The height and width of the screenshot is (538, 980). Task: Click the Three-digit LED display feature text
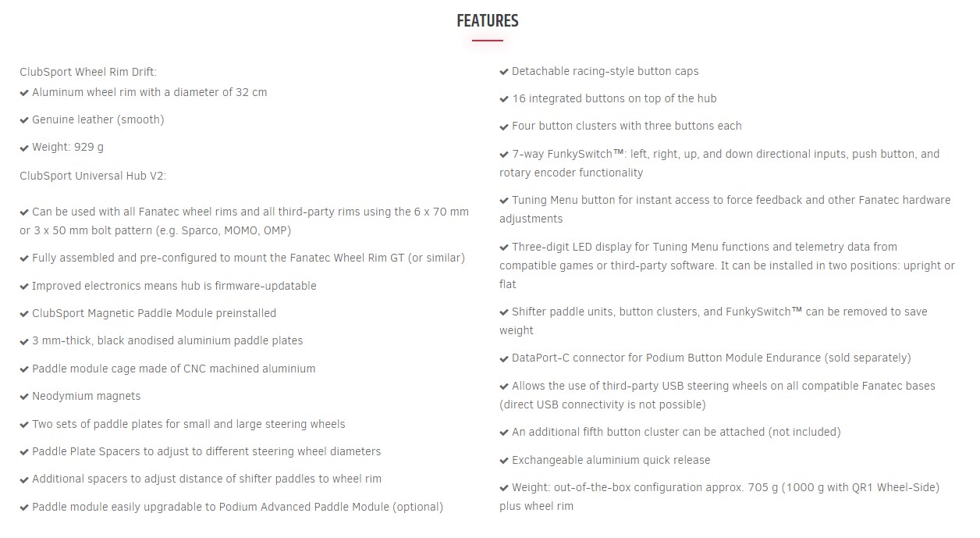tap(727, 265)
